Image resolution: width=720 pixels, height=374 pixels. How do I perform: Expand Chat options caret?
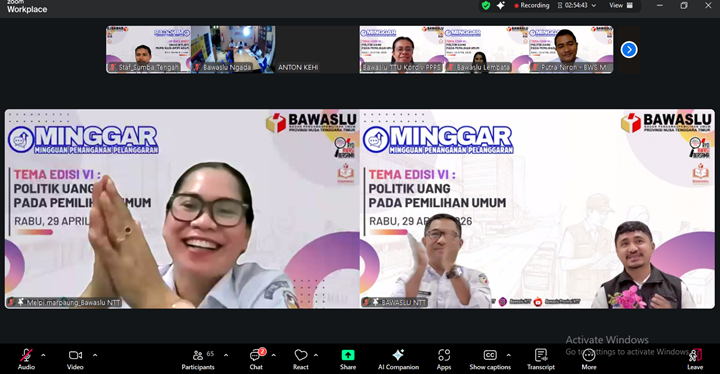tap(274, 355)
